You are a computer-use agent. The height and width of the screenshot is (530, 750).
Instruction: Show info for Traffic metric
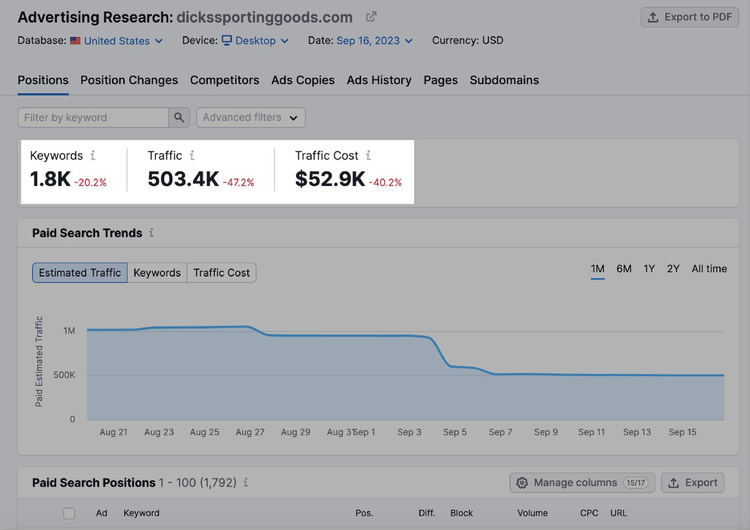192,155
